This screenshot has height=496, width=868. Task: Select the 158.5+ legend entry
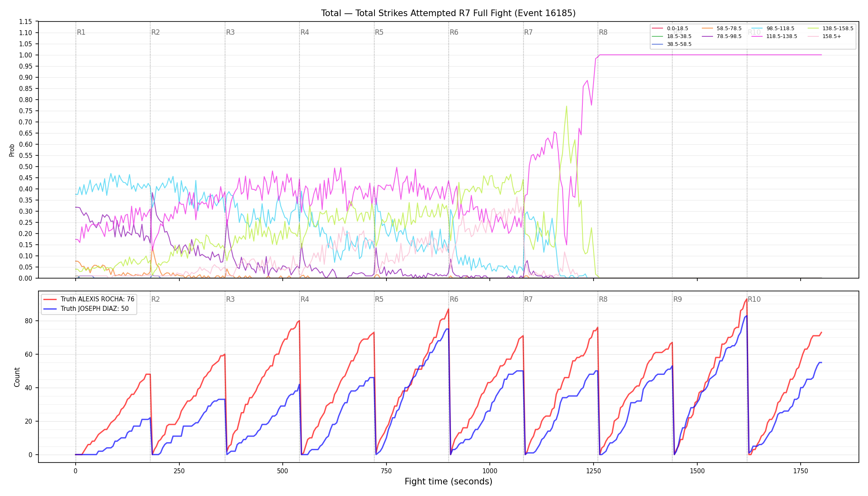coord(824,36)
